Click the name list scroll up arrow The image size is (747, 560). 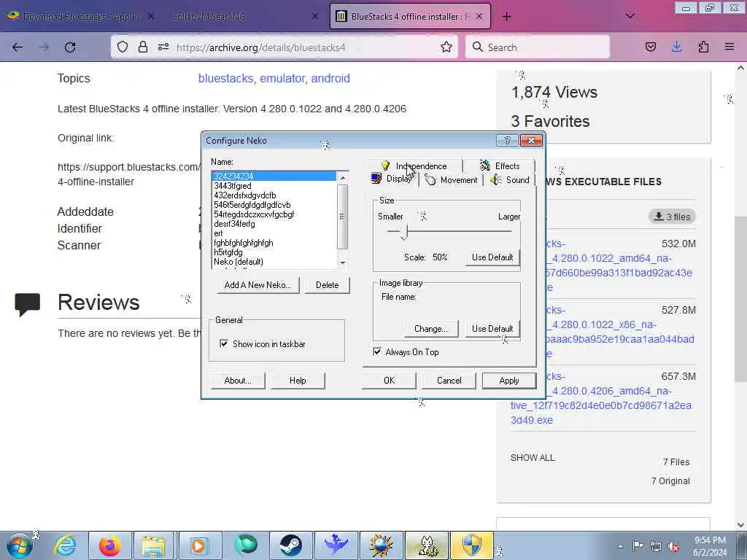click(343, 177)
